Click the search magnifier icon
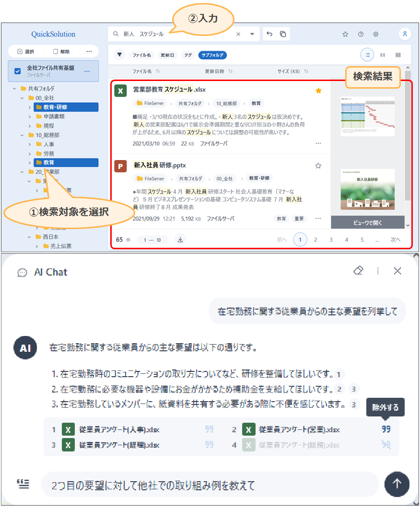 coord(116,34)
